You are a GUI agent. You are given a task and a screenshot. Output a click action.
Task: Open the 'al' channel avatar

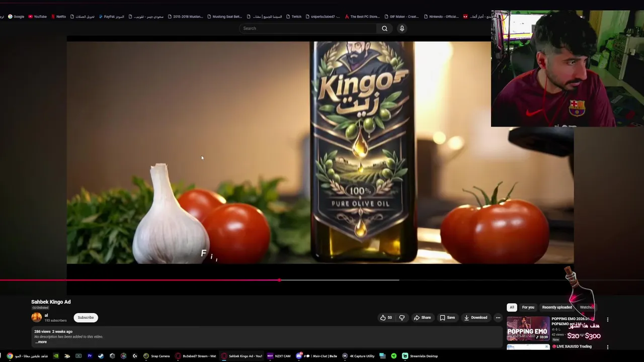(x=37, y=317)
